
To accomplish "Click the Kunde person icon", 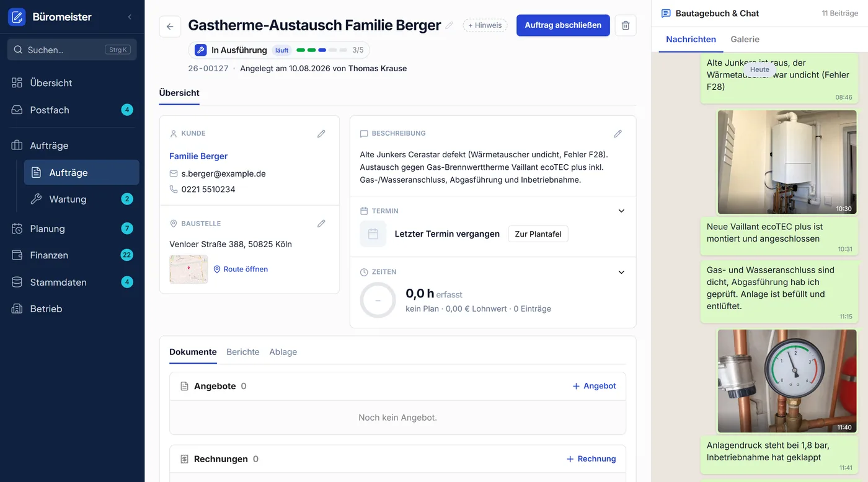I will pyautogui.click(x=174, y=133).
